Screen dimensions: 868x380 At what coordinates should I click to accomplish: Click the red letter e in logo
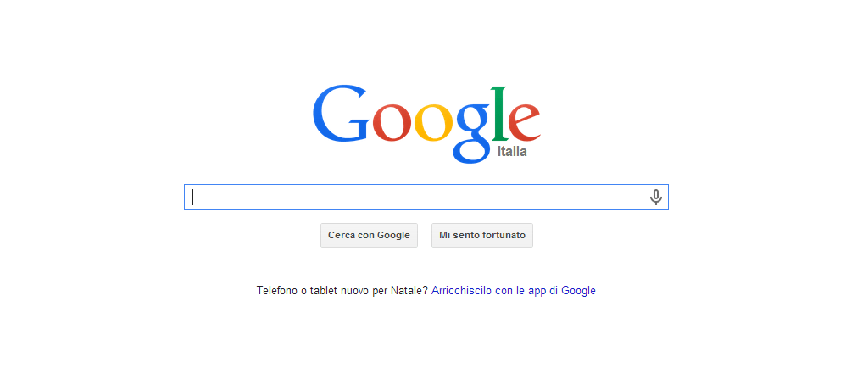[524, 122]
